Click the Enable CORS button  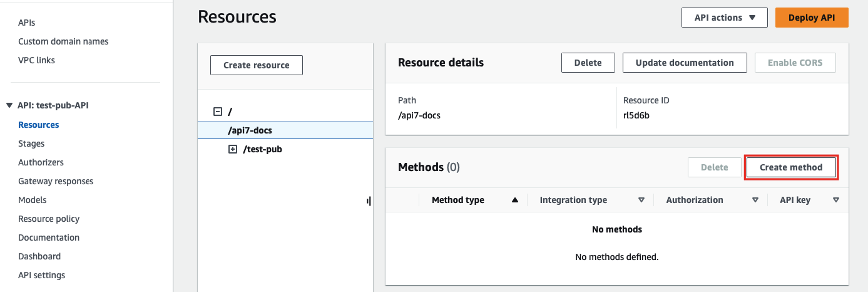[x=795, y=63]
